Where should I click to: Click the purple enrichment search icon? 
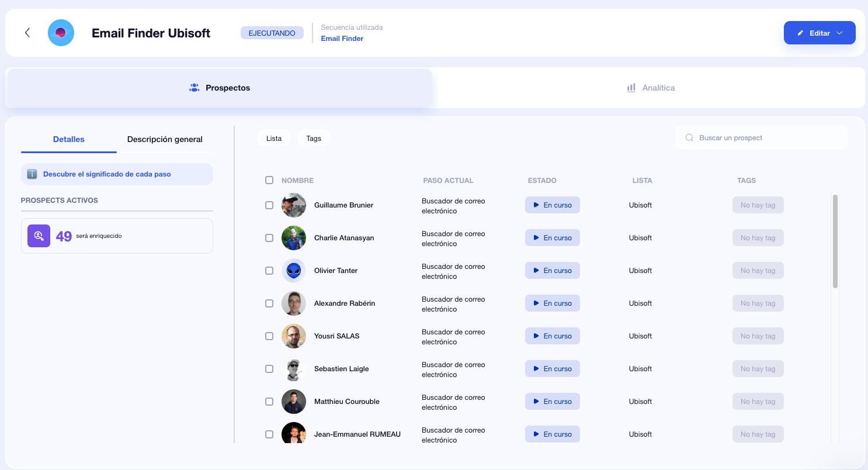(39, 236)
